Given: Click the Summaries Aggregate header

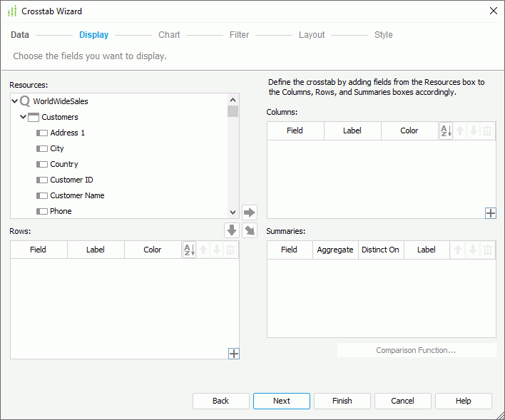Looking at the screenshot, I should [x=335, y=250].
